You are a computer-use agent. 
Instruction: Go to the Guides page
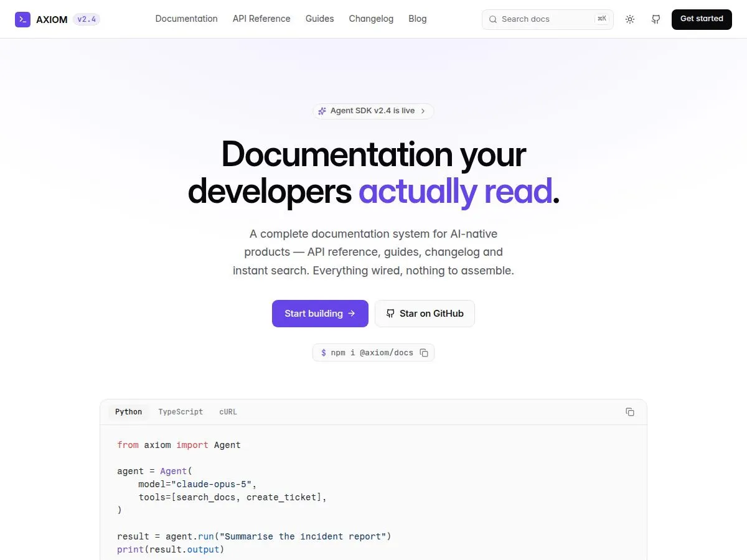(x=319, y=19)
